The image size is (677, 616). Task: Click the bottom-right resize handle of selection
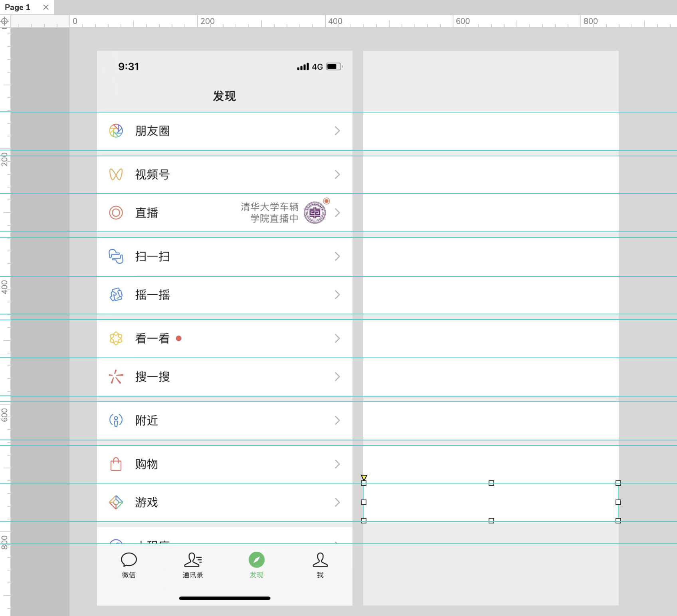pyautogui.click(x=618, y=521)
